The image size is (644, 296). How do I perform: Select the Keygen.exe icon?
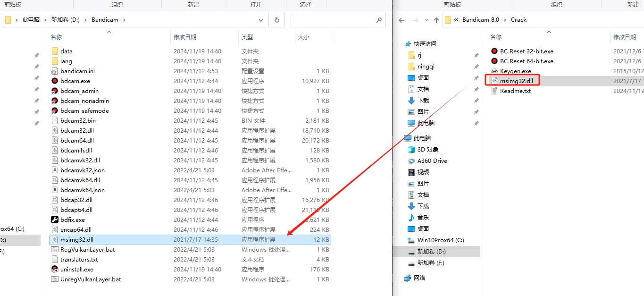point(494,71)
